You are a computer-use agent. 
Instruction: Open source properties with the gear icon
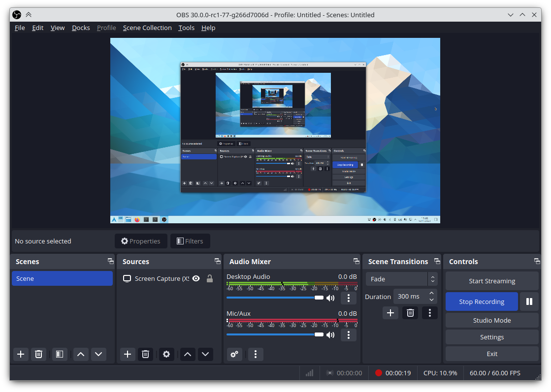click(x=166, y=354)
